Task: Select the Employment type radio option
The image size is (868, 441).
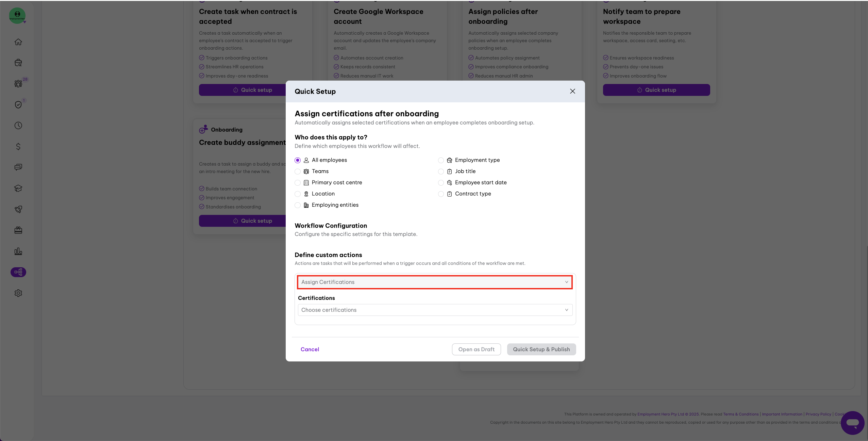Action: coord(441,160)
